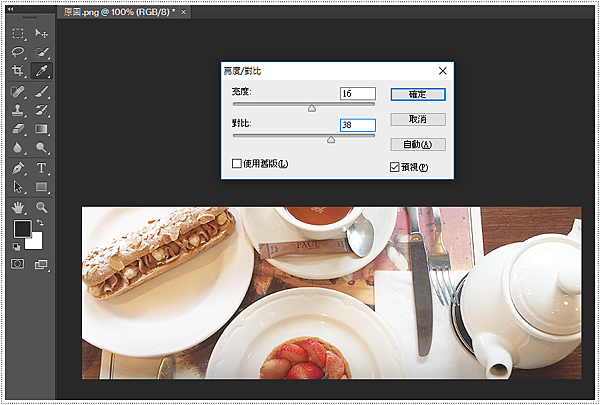Select the Dodge tool

click(41, 147)
